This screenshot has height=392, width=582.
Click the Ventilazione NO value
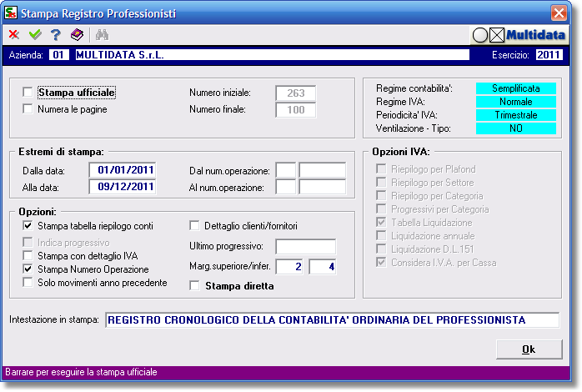pos(516,128)
